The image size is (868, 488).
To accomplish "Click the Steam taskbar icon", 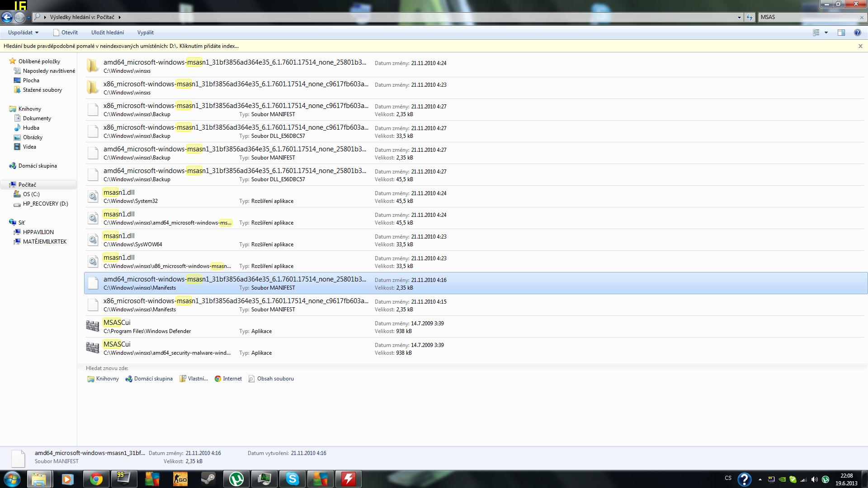I will coord(208,479).
